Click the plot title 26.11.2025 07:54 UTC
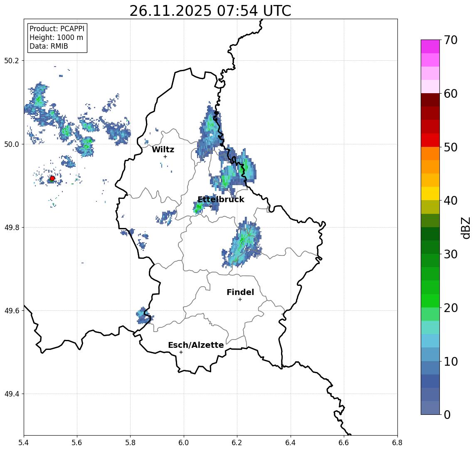 pos(210,11)
